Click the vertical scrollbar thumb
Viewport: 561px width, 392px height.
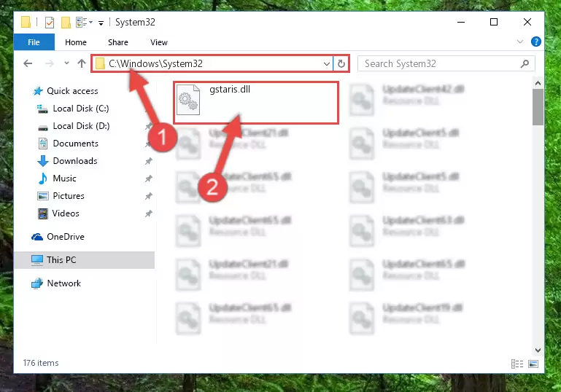click(x=538, y=107)
